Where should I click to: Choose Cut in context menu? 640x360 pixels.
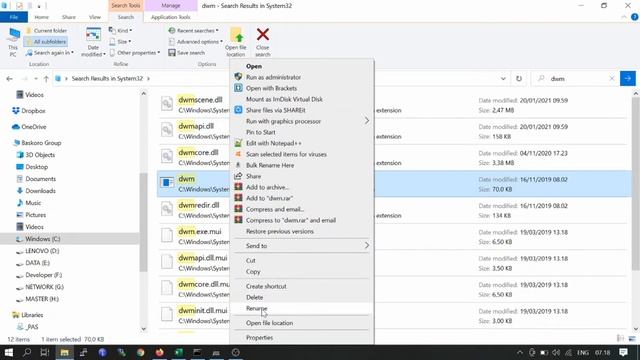pos(302,260)
